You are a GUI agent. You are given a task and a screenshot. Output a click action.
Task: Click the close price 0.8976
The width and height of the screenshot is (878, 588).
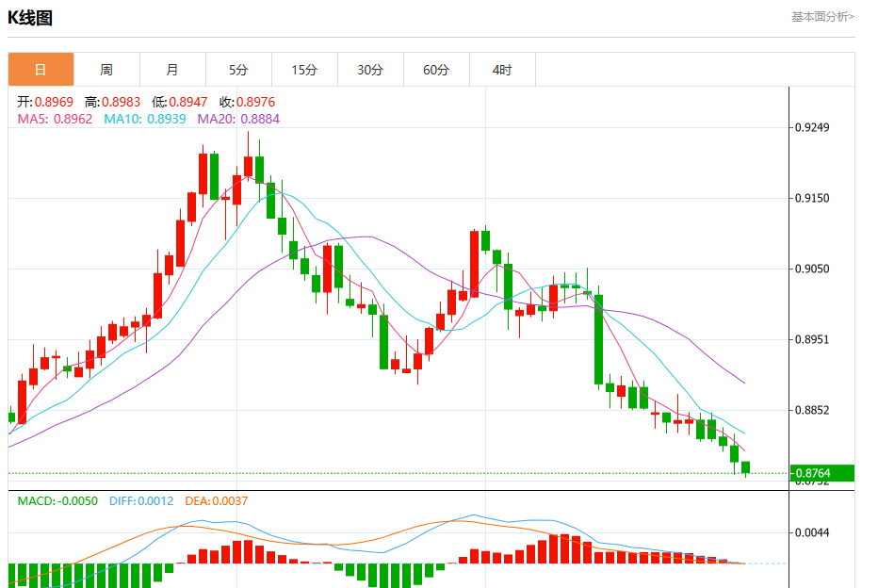(255, 102)
